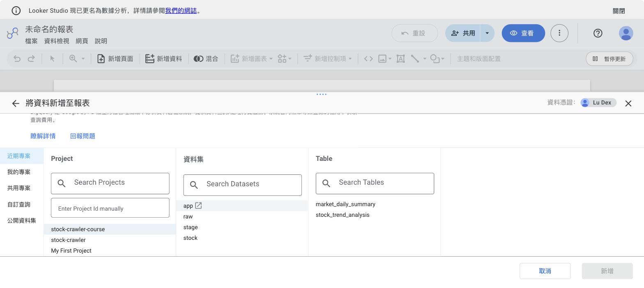The height and width of the screenshot is (288, 644).
Task: Open the user account avatar
Action: click(x=626, y=33)
